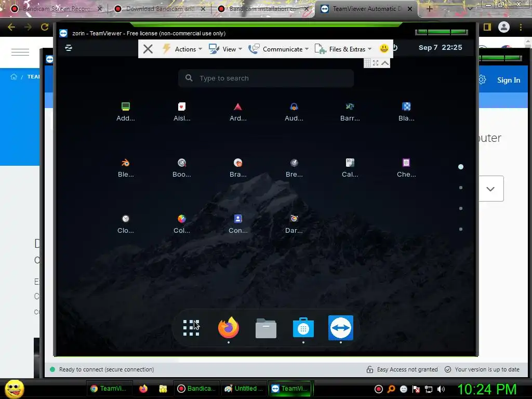Open the browser three-dot menu
532x399 pixels.
[521, 27]
